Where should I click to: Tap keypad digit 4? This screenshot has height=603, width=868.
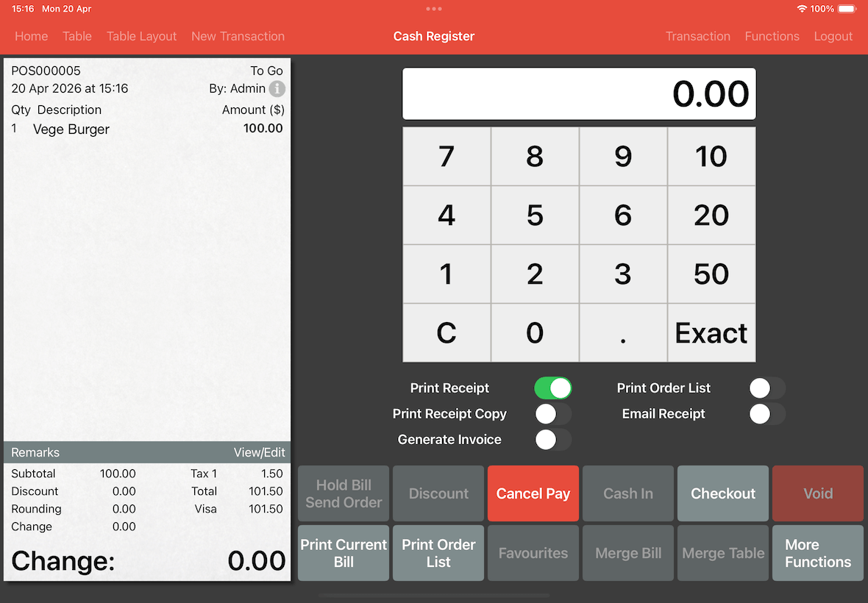pyautogui.click(x=447, y=215)
